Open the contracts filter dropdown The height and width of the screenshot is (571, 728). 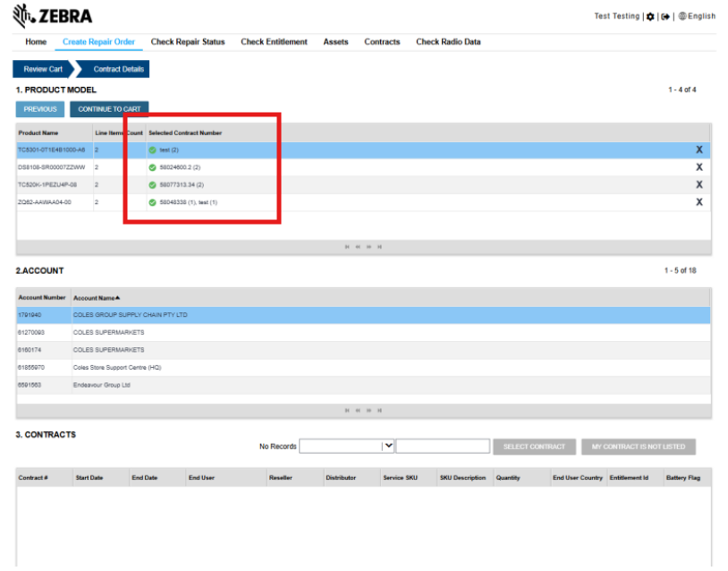(346, 447)
